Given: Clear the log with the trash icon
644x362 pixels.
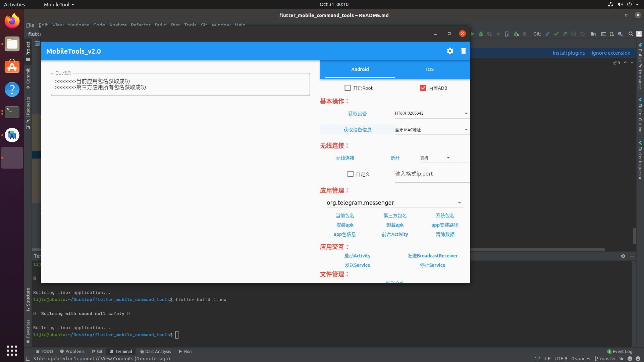Looking at the screenshot, I should click(464, 51).
